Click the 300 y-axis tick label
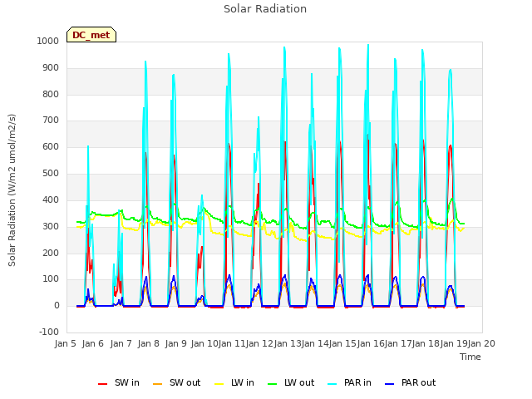This screenshot has height=399, width=532. [51, 227]
